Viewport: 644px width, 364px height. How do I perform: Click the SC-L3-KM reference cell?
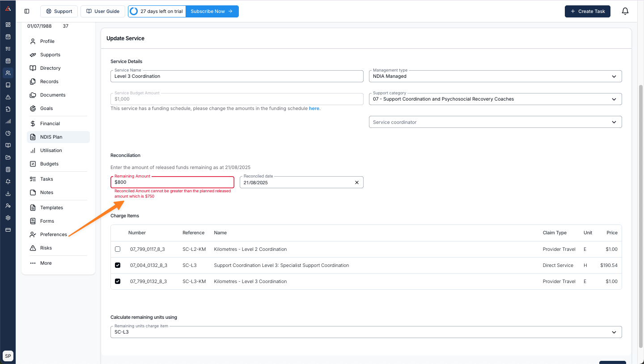tap(194, 281)
